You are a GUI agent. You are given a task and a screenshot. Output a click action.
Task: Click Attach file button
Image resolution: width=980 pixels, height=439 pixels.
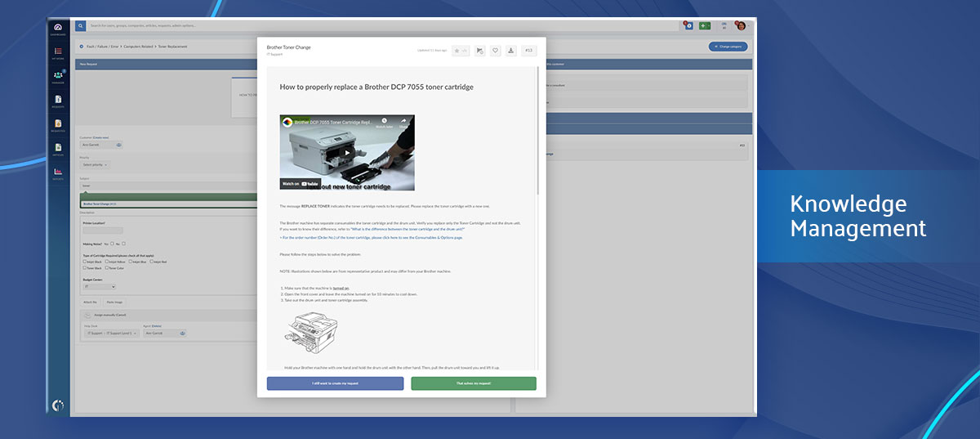click(x=90, y=302)
